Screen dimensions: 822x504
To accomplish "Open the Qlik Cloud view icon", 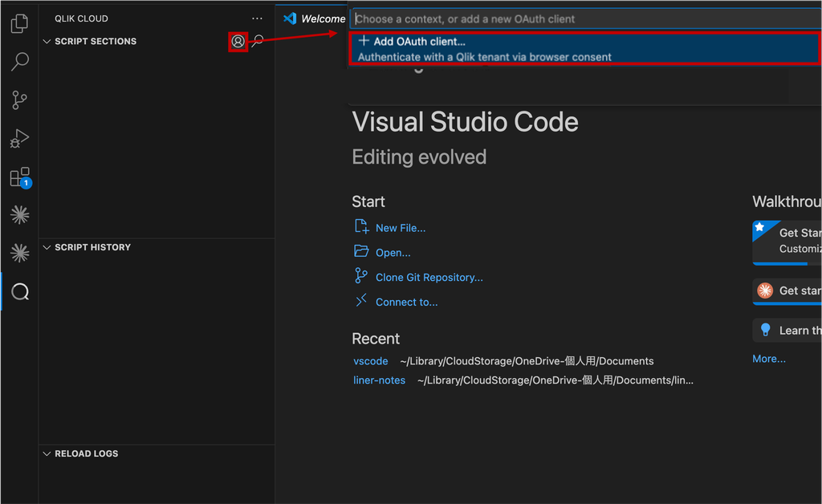I will tap(20, 292).
